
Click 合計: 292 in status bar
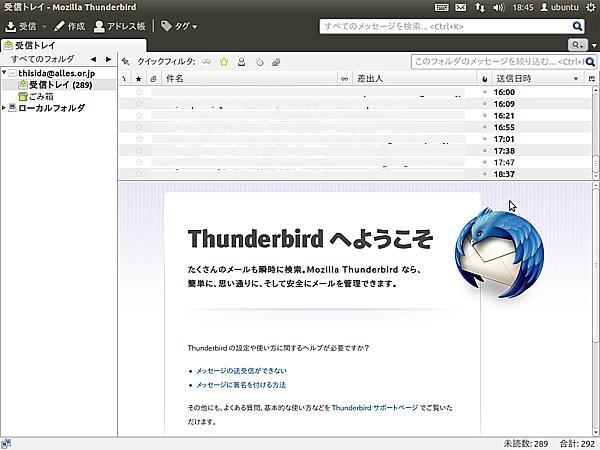click(577, 444)
